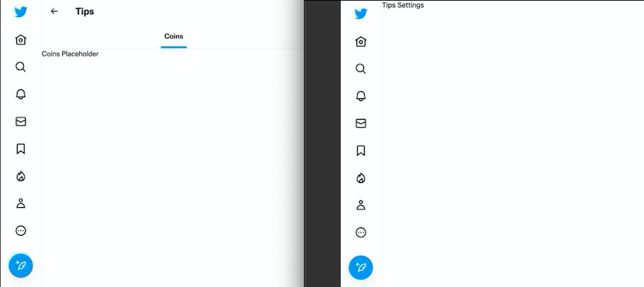Open More options circle in right sidebar
644x287 pixels.
pyautogui.click(x=361, y=233)
